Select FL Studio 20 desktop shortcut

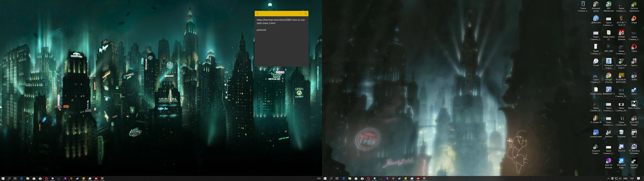(596, 119)
